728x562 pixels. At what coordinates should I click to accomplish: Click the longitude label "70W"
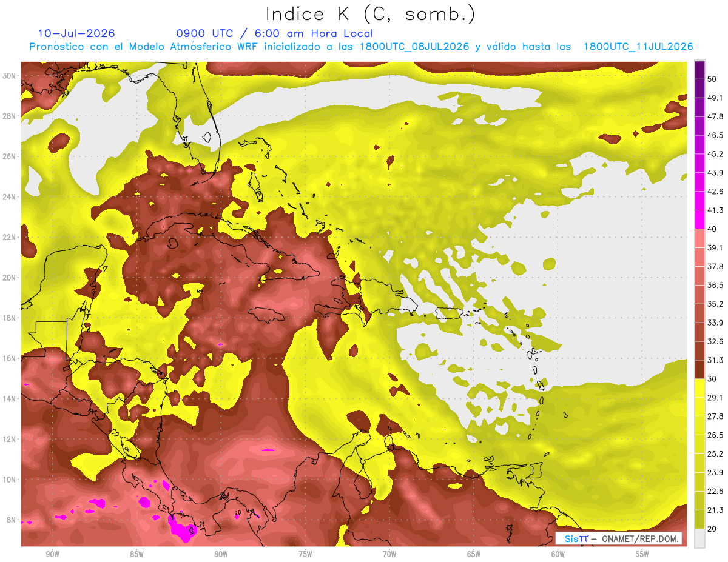tap(389, 554)
